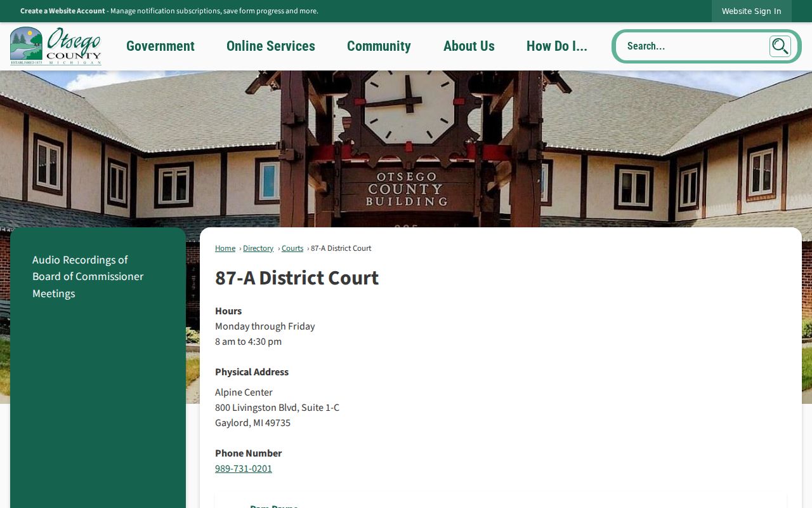
Task: Open Audio Recordings of Board of Commissioner Meetings
Action: pyautogui.click(x=88, y=277)
